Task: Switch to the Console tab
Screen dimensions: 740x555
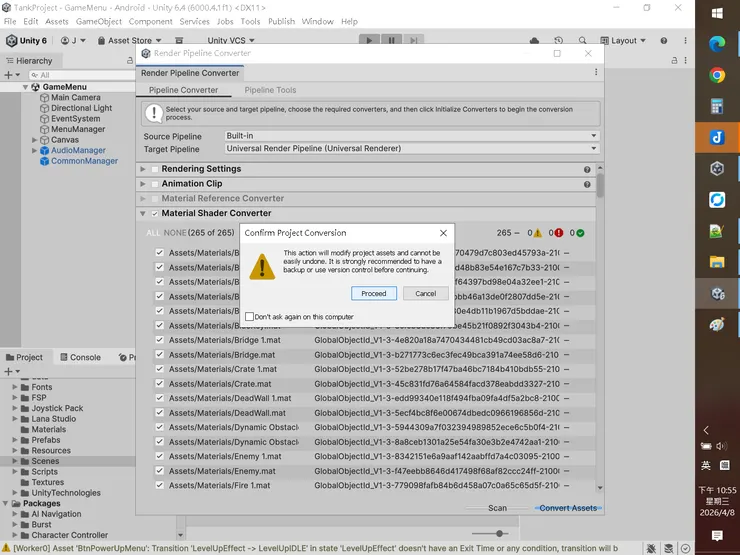Action: (81, 357)
